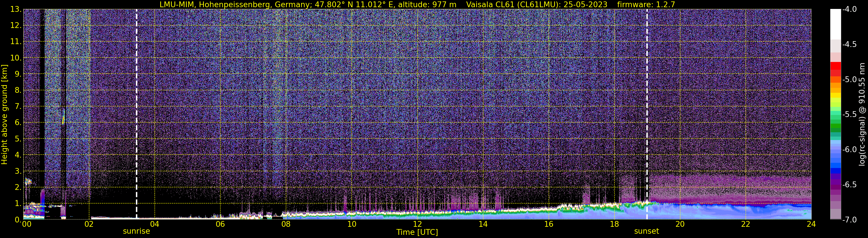Click the '-7.0' colorbar tick label

(849, 220)
